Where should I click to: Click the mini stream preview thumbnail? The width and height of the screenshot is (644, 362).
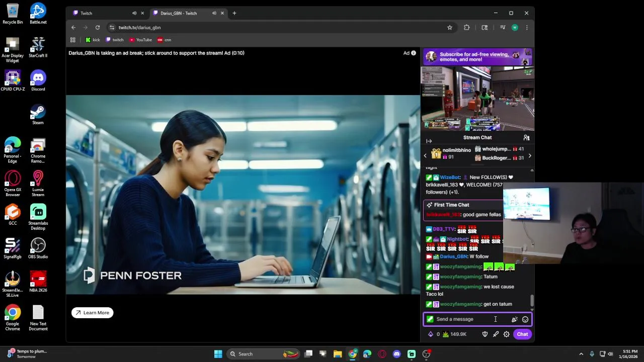pos(478,99)
